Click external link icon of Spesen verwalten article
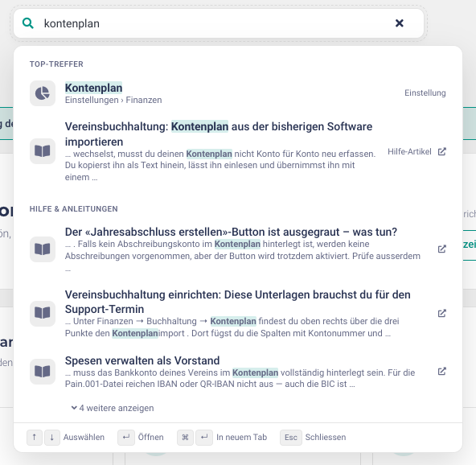476x465 pixels. pyautogui.click(x=442, y=371)
